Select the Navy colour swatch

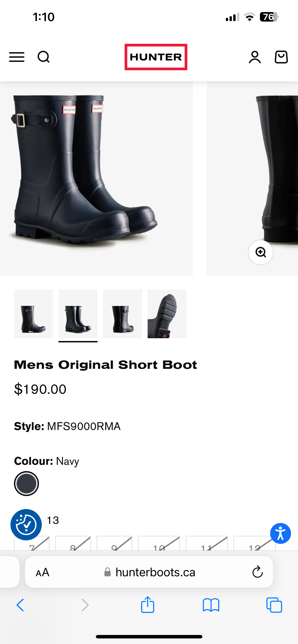[26, 483]
